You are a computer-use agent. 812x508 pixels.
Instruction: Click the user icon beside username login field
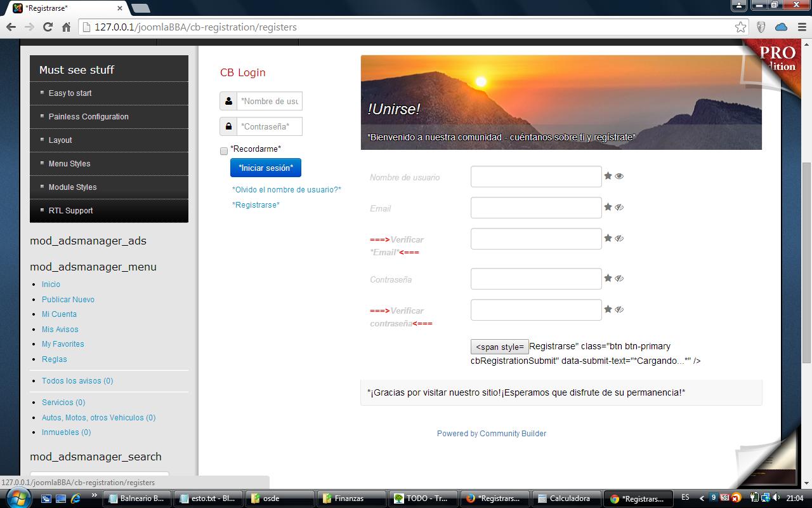coord(228,101)
